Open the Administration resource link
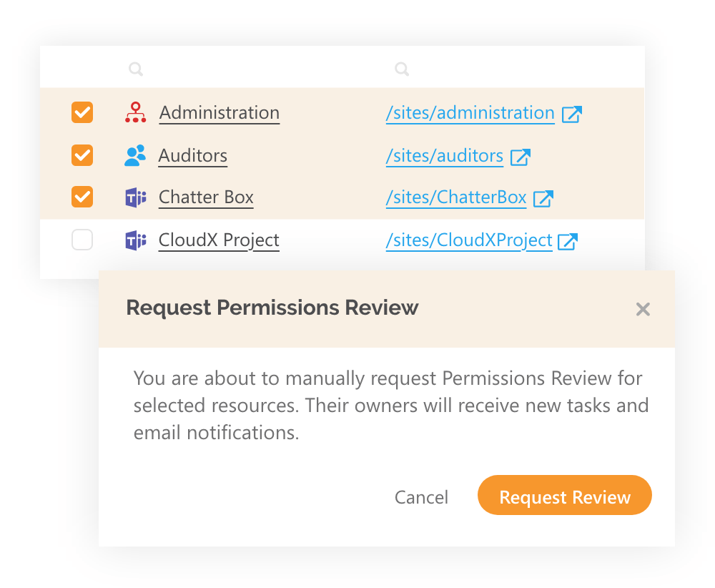 [x=220, y=113]
